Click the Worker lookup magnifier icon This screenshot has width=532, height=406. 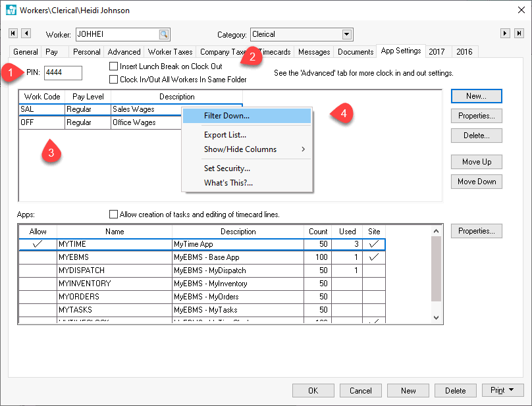[164, 34]
